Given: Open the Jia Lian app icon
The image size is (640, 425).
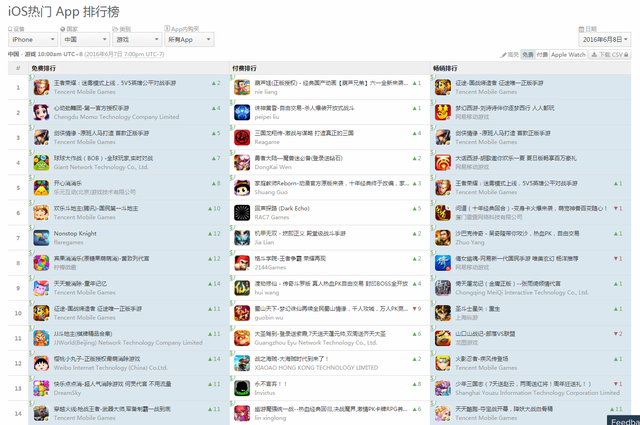Looking at the screenshot, I should 242,238.
